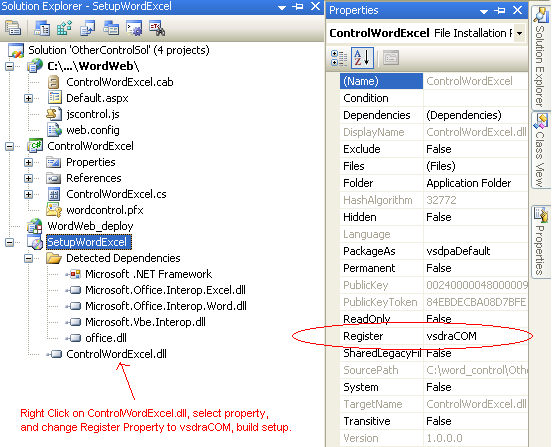Open the Property Pages icon
Viewport: 553px width, 447px height.
[391, 58]
